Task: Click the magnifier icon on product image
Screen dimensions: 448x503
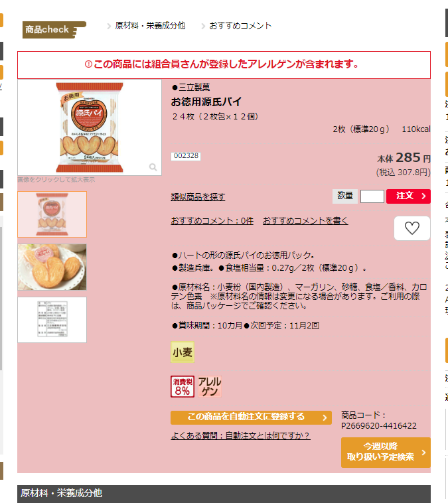Action: coord(153,167)
